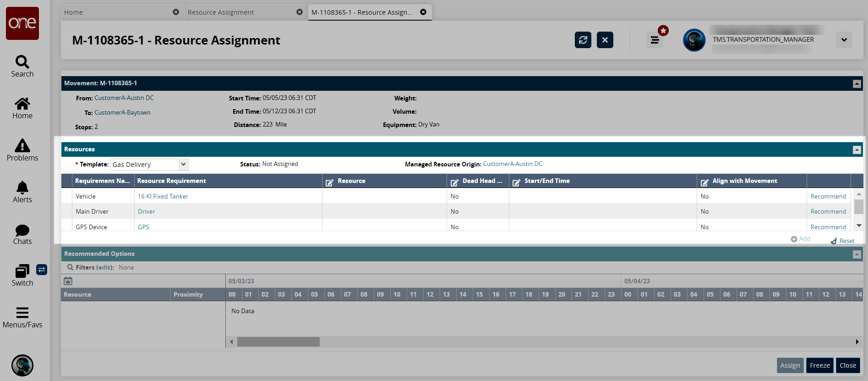Open the GPS requirement link
Screen dimensions: 868x381
point(143,227)
